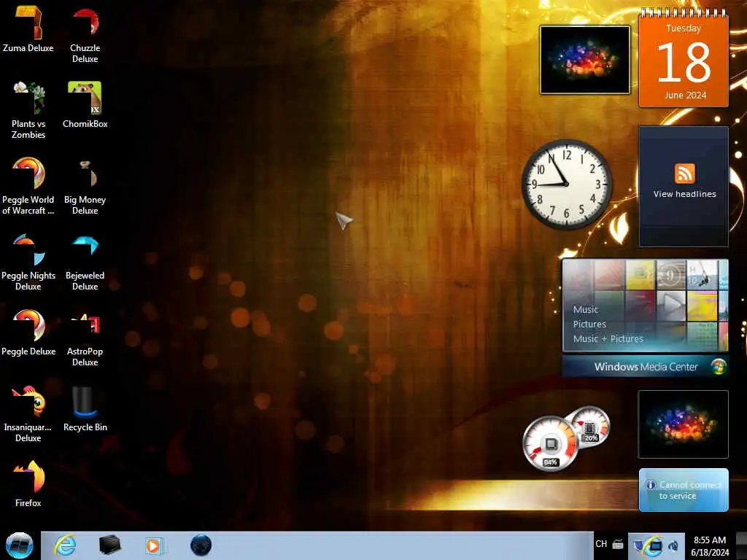The image size is (747, 560).
Task: Click the Show desktop strip beside the clock
Action: pyautogui.click(x=741, y=545)
